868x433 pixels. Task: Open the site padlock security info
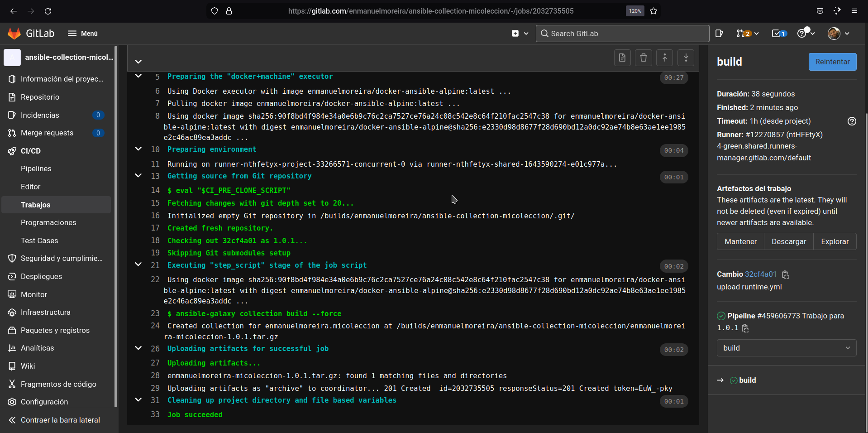[229, 11]
